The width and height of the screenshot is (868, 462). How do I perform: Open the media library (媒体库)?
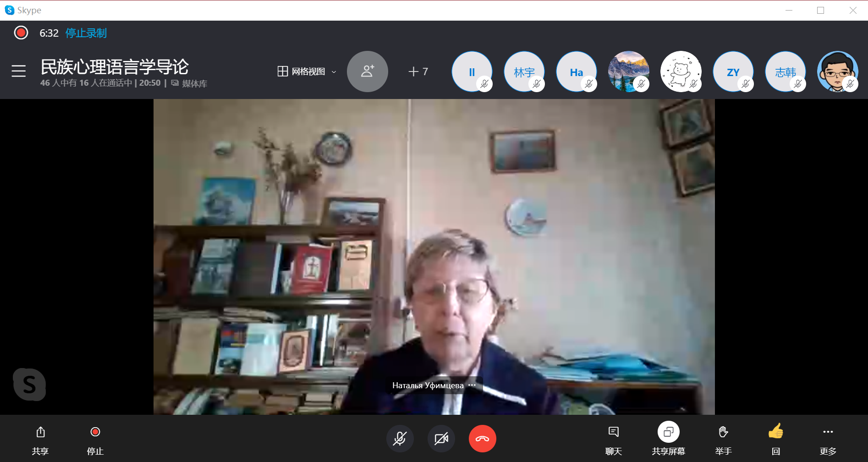(x=190, y=83)
